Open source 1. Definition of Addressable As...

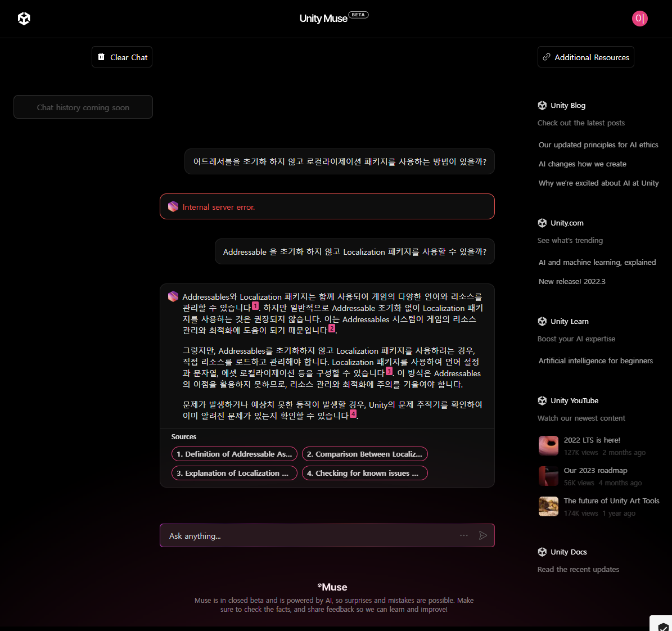[234, 454]
